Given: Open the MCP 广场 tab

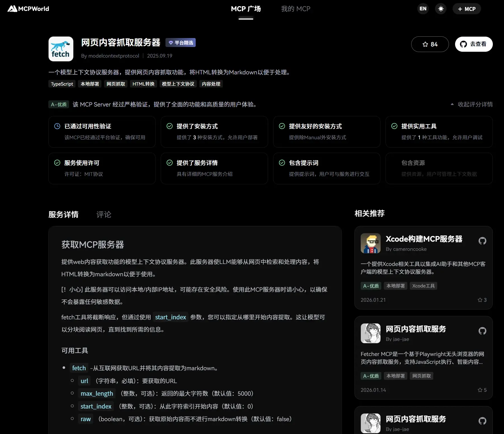Looking at the screenshot, I should [246, 9].
